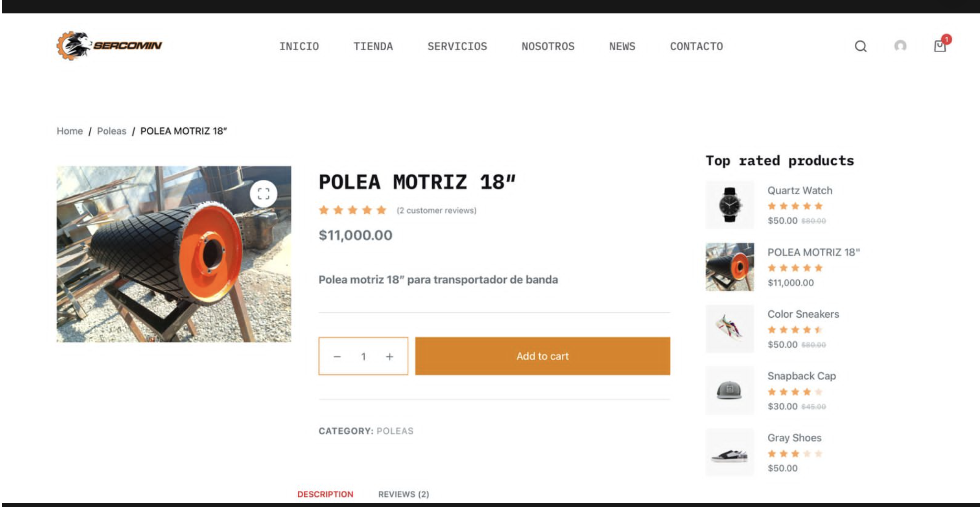
Task: Open the POLEAS category link
Action: click(395, 431)
